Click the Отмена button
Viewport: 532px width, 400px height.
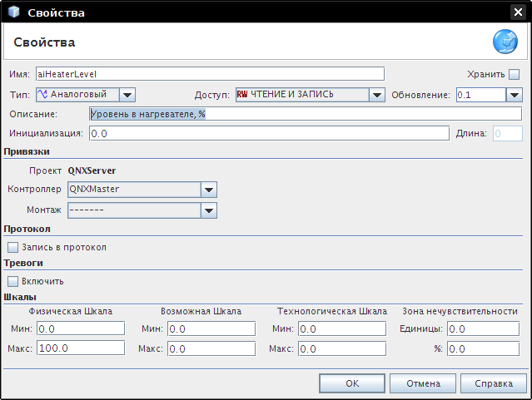pos(423,383)
